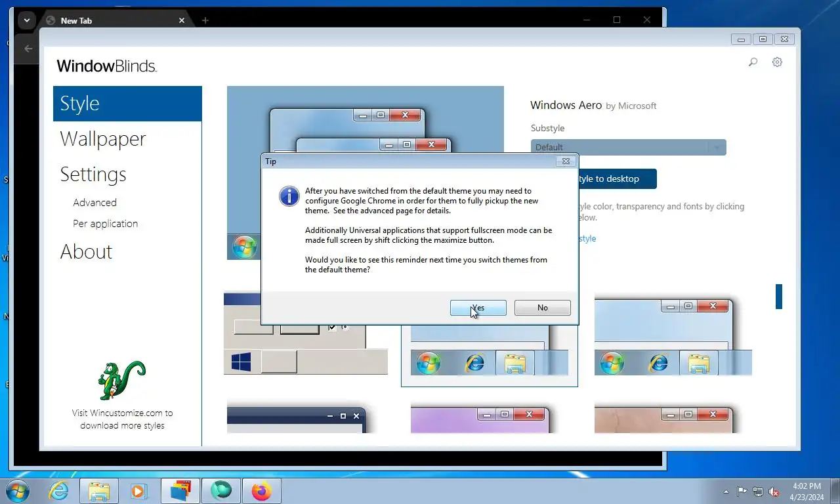The height and width of the screenshot is (504, 840).
Task: Click the New Tab browser tab
Action: 115,20
